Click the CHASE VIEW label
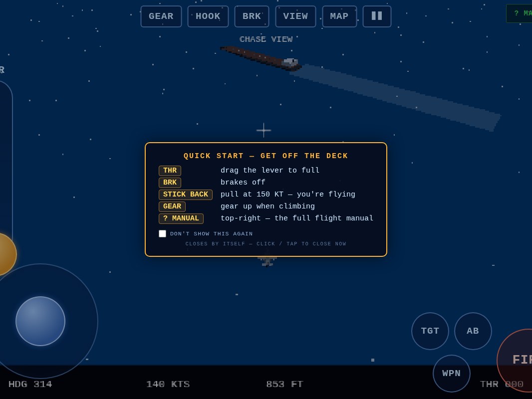 (266, 39)
